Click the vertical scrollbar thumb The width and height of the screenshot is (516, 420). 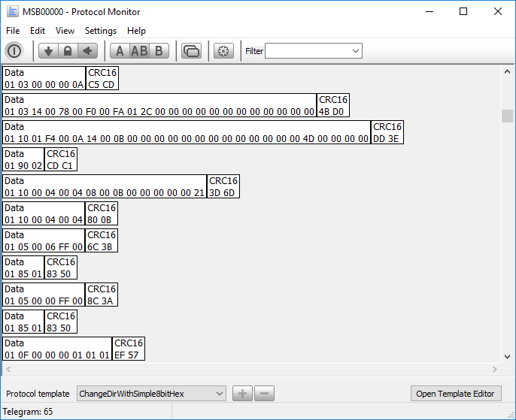point(507,116)
